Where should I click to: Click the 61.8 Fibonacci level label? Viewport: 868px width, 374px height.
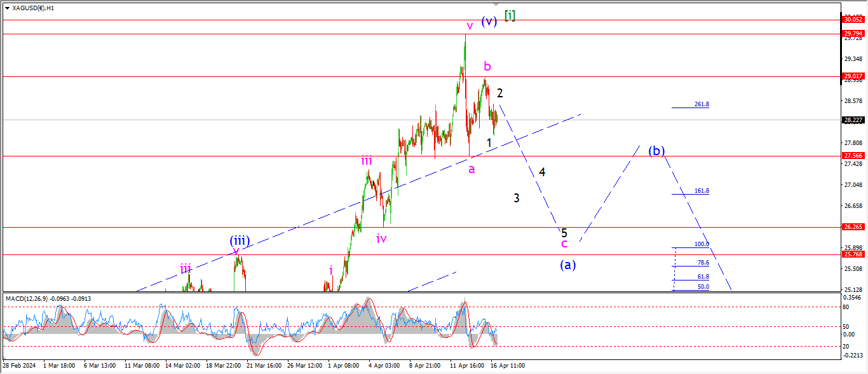tap(703, 277)
